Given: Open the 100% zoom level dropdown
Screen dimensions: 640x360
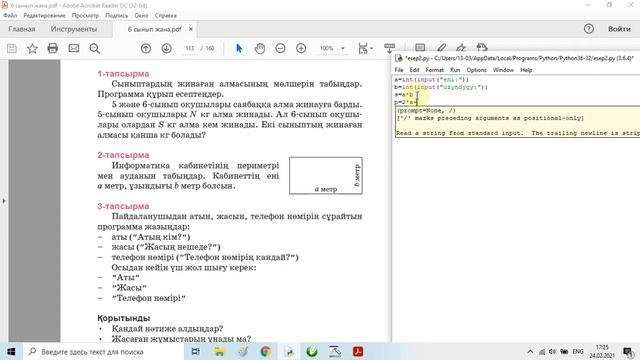Looking at the screenshot, I should [332, 48].
